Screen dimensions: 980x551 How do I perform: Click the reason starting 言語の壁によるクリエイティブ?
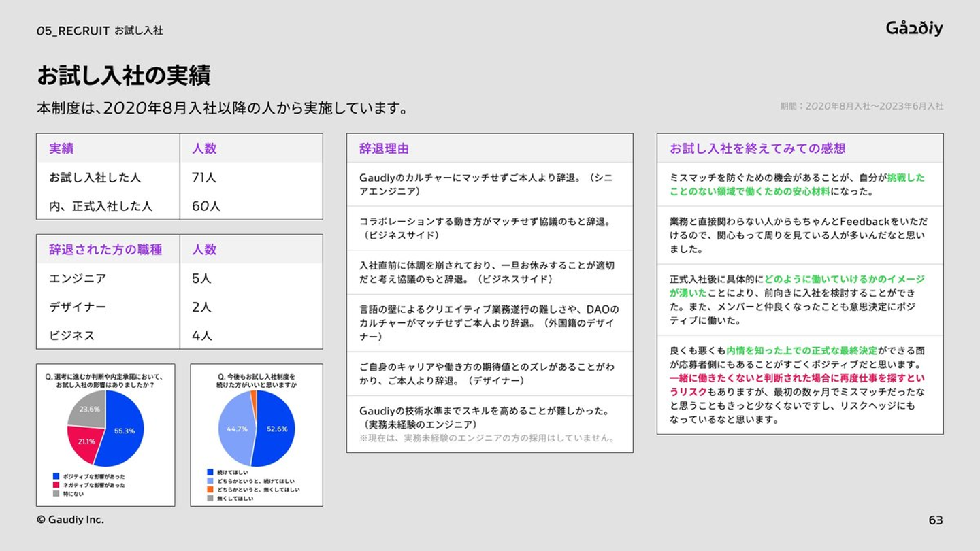tap(489, 323)
